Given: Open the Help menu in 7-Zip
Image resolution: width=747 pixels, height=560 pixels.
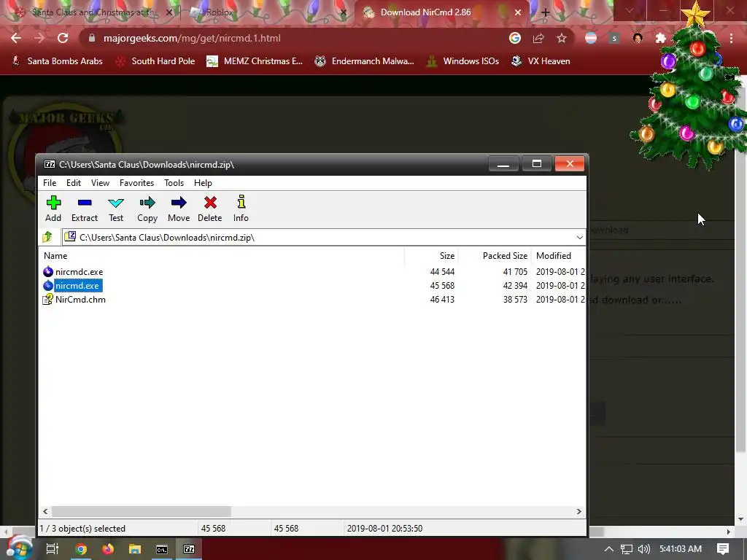Looking at the screenshot, I should click(x=203, y=183).
